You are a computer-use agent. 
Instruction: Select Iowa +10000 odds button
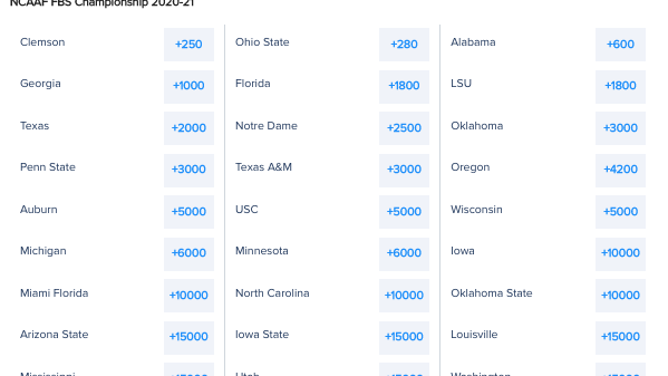pos(620,253)
